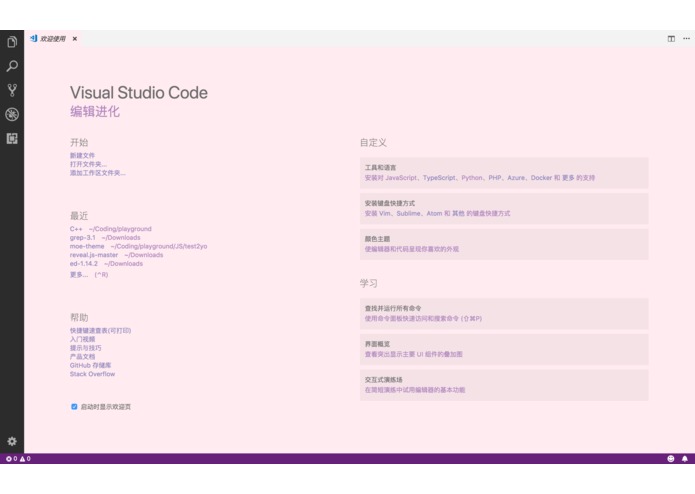Open the Stack Overflow link
The height and width of the screenshot is (494, 695).
pyautogui.click(x=92, y=374)
